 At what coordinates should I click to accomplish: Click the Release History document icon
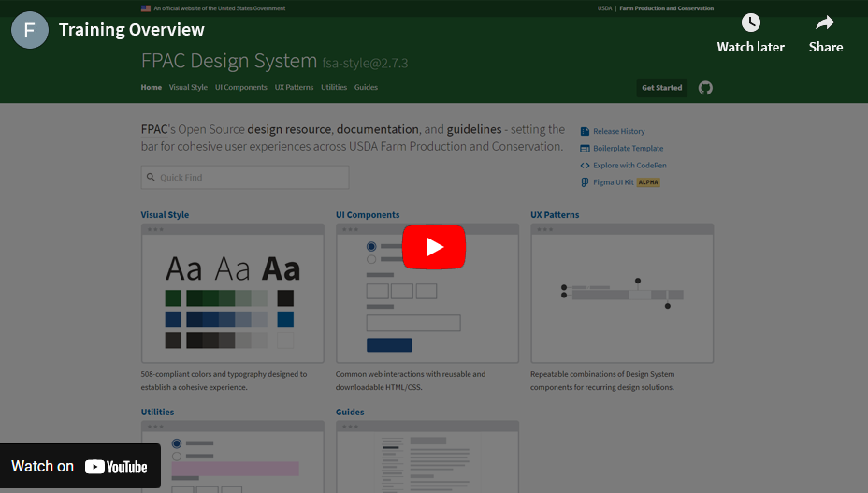pyautogui.click(x=585, y=131)
